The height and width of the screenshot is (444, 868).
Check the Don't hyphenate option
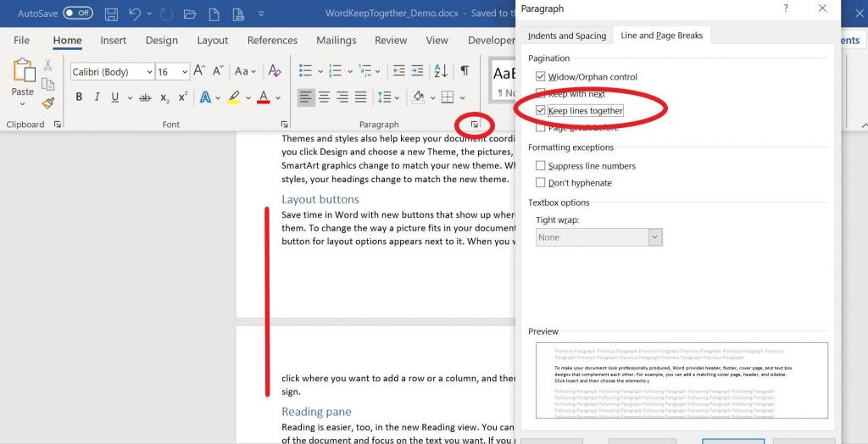(x=541, y=183)
